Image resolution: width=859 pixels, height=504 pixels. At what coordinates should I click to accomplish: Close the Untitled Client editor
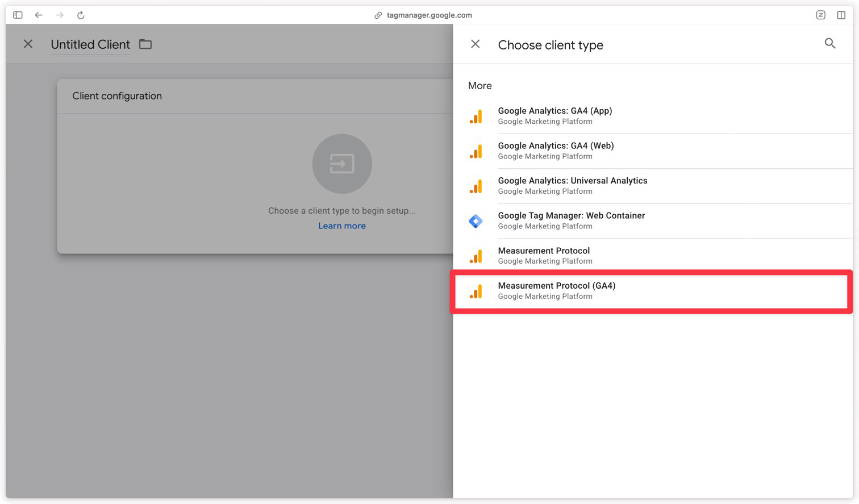click(x=28, y=44)
